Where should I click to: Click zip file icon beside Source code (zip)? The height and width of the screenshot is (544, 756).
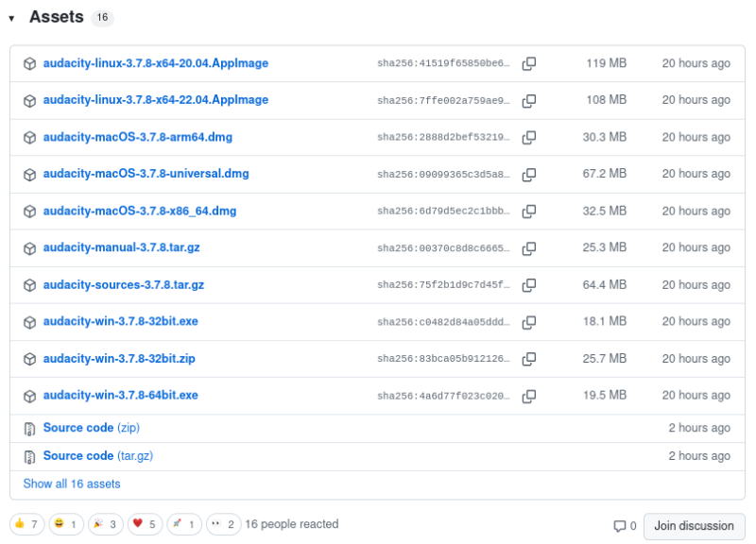(x=30, y=429)
